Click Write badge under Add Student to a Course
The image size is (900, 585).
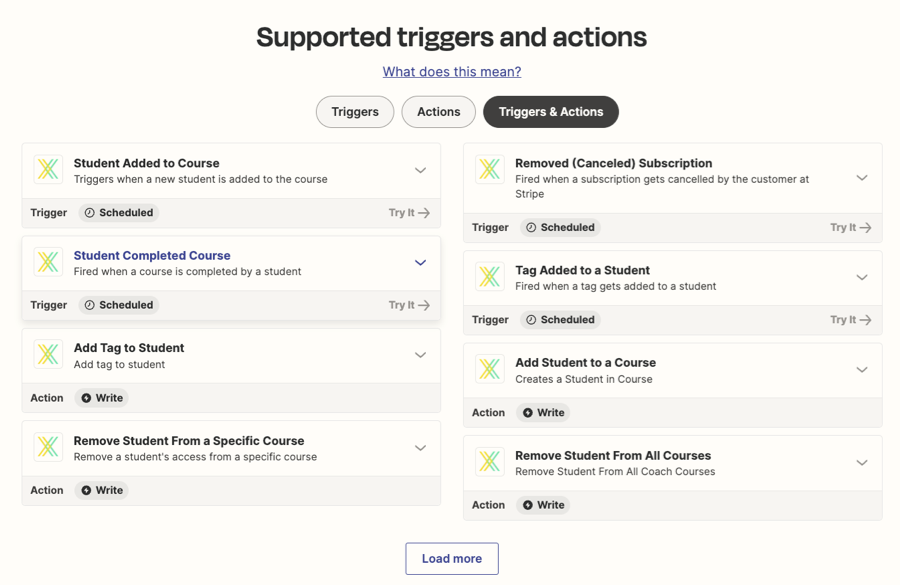coord(543,413)
